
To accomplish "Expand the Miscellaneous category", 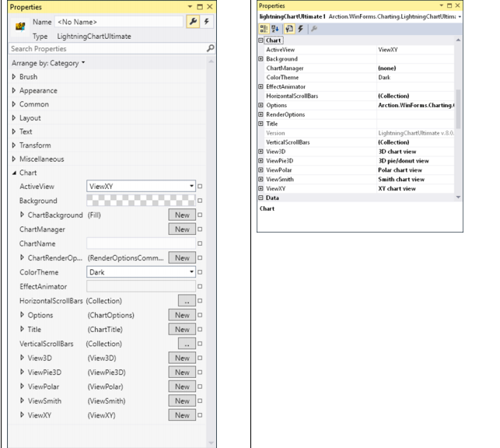I will pos(14,159).
